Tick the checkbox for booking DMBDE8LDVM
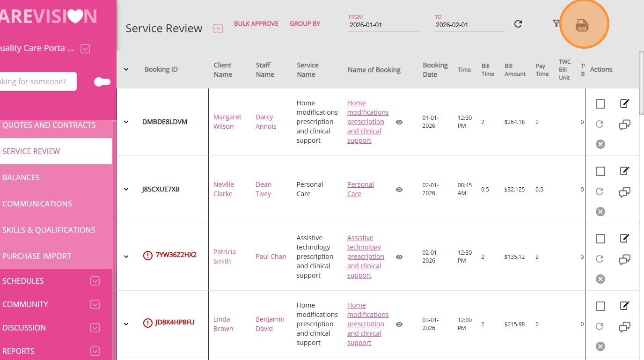This screenshot has height=360, width=644. coord(600,104)
